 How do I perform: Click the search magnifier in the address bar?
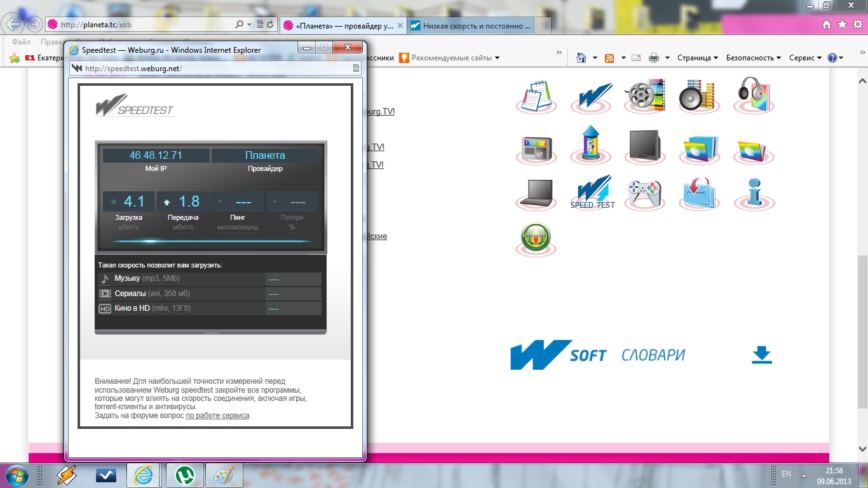point(239,25)
